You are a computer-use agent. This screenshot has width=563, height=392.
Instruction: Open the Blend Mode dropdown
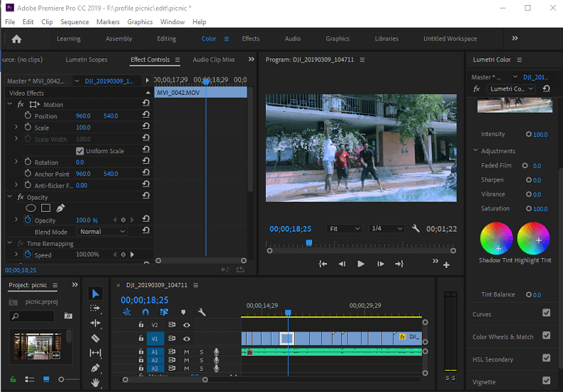pos(102,232)
